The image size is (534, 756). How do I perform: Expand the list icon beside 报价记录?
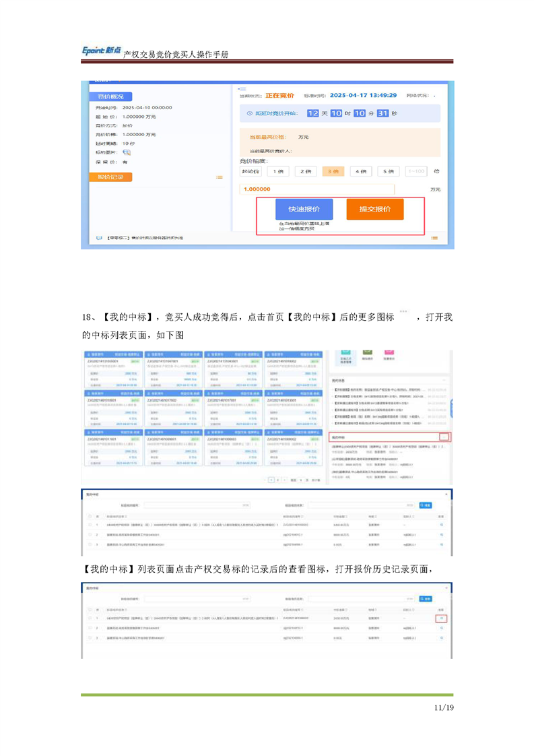click(219, 177)
